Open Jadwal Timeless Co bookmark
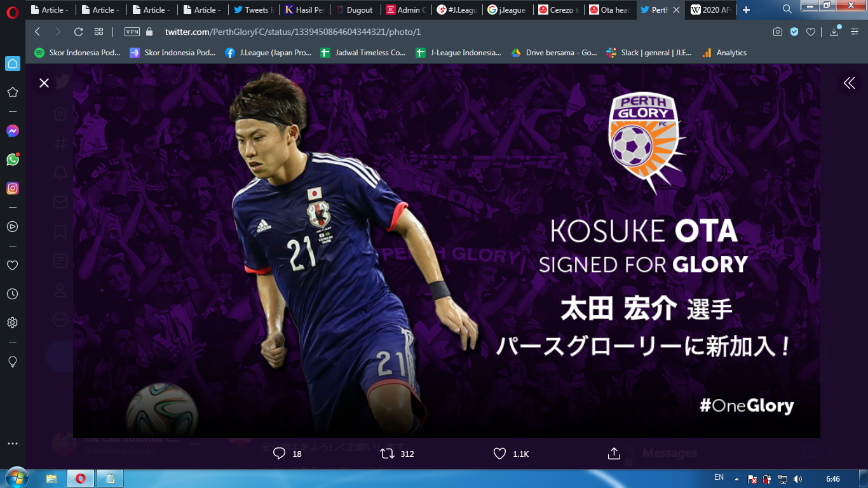Screen dimensions: 868x488 click(x=363, y=53)
